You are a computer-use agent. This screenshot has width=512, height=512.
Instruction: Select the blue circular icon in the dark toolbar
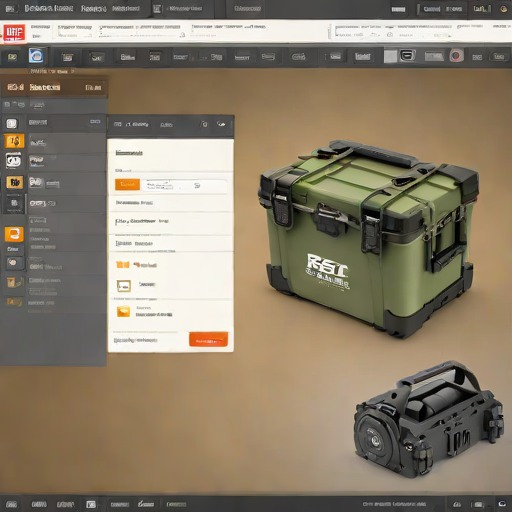coord(36,56)
